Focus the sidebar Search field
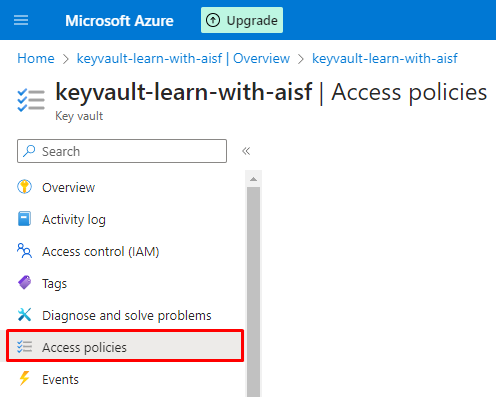496x397 pixels. pyautogui.click(x=122, y=151)
